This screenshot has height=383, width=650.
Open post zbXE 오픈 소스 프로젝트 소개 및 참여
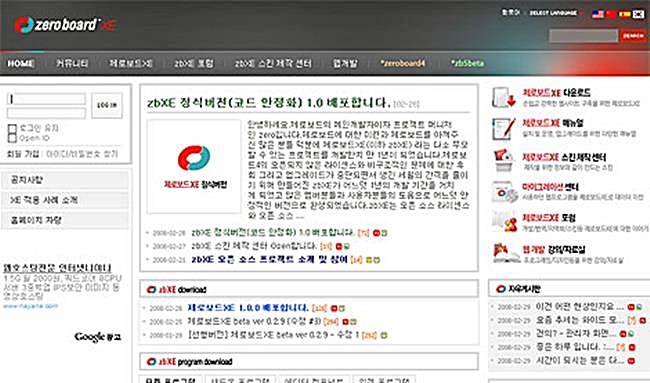[x=269, y=259]
